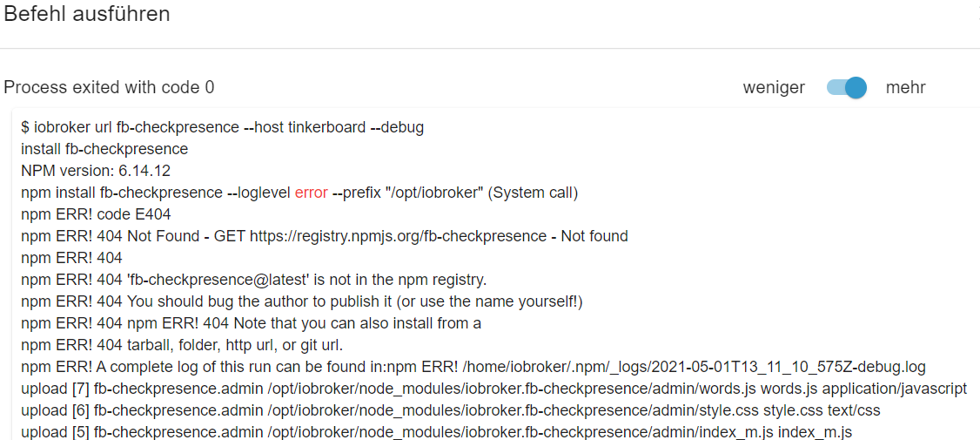
Task: Click the 'Befehl ausführen' dialog title
Action: tap(87, 14)
